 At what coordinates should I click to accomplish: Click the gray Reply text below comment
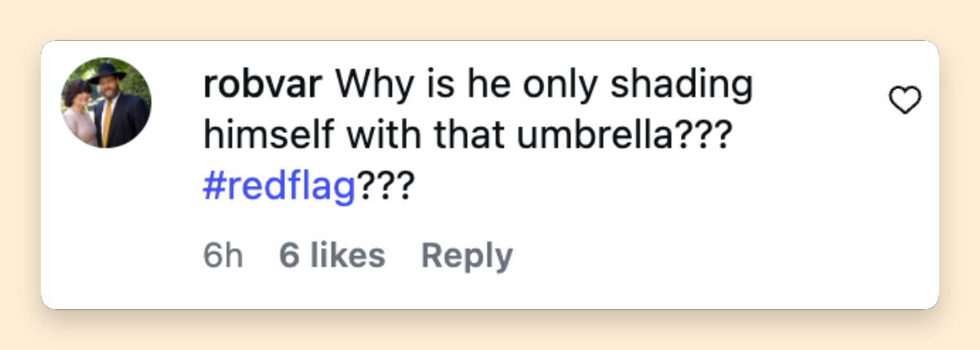[x=466, y=255]
